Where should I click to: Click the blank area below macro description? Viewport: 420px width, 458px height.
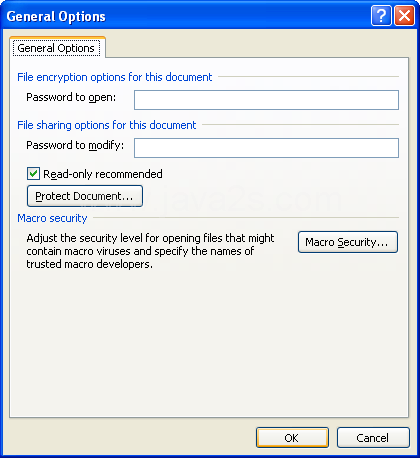pyautogui.click(x=209, y=343)
